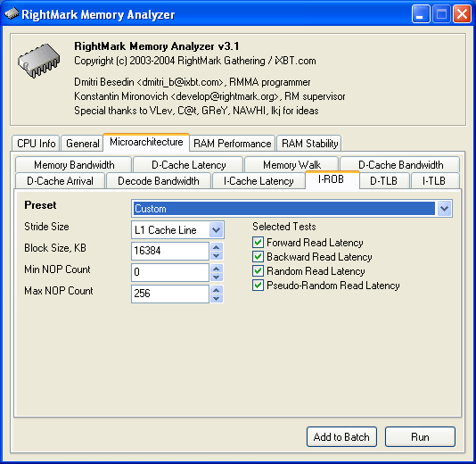Viewport: 476px width, 464px height.
Task: Open the D-Cache Latency sub-tab
Action: coord(188,165)
